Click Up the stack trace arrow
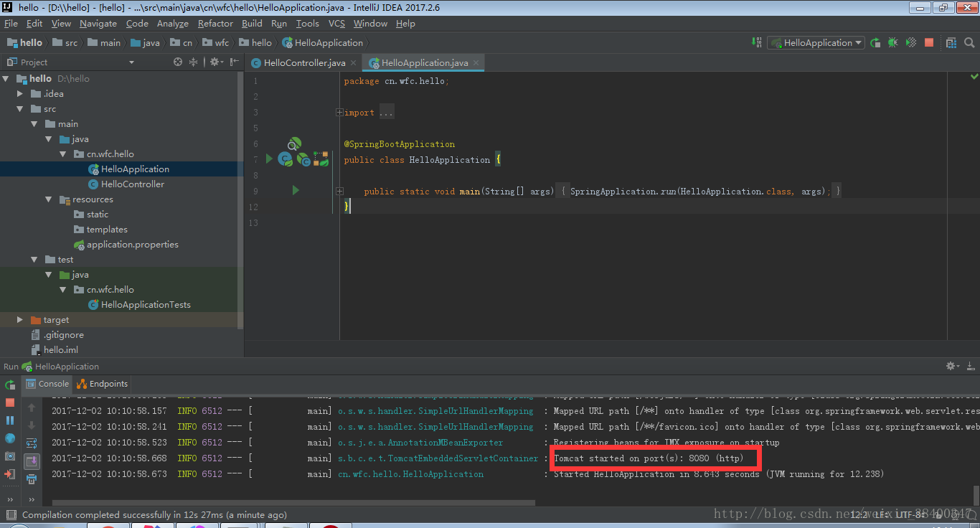This screenshot has width=980, height=528. point(32,407)
